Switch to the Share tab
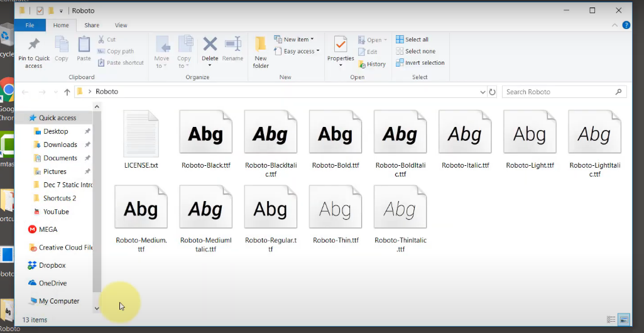This screenshot has height=333, width=644. [x=92, y=25]
